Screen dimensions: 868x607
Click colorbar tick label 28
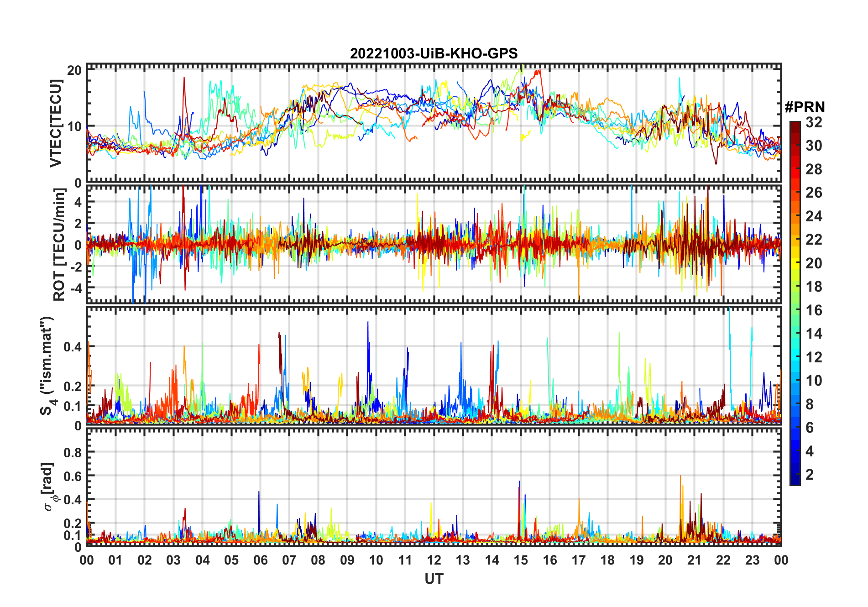coord(814,169)
